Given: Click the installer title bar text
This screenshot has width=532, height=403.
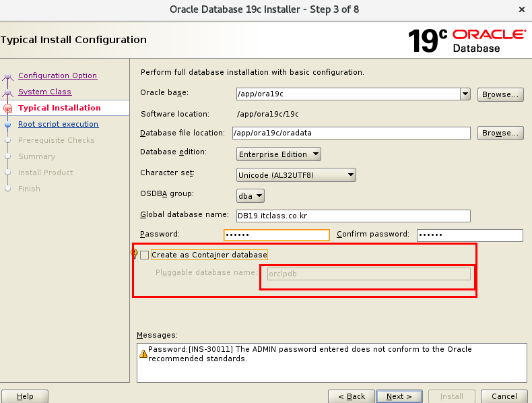Looking at the screenshot, I should tap(264, 9).
